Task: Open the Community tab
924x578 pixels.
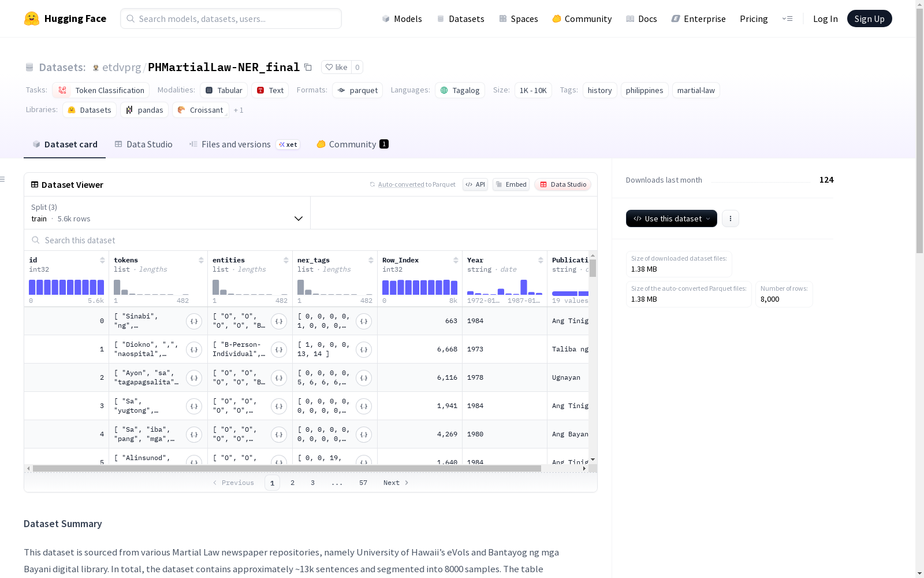Action: click(x=352, y=144)
